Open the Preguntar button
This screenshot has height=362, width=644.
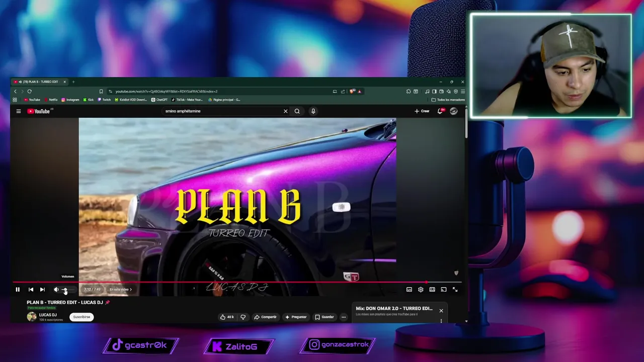pos(296,317)
